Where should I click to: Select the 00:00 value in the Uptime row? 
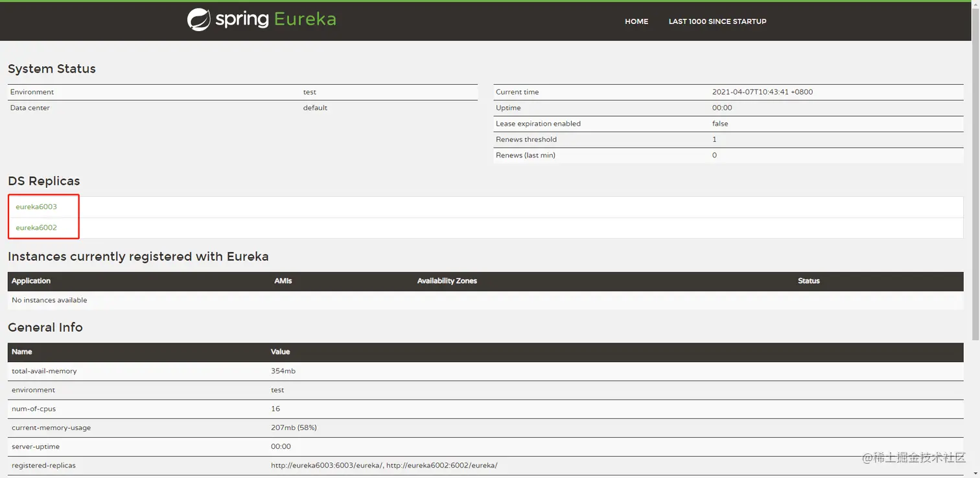point(722,108)
